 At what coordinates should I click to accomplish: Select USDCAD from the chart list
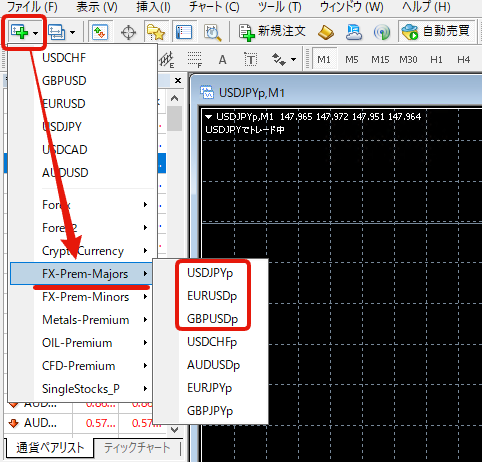click(83, 150)
